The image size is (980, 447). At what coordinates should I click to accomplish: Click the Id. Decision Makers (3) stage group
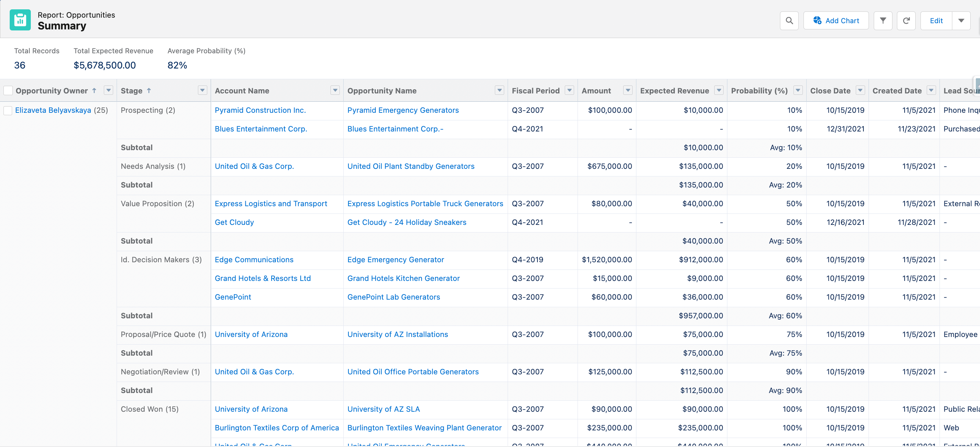pyautogui.click(x=161, y=259)
